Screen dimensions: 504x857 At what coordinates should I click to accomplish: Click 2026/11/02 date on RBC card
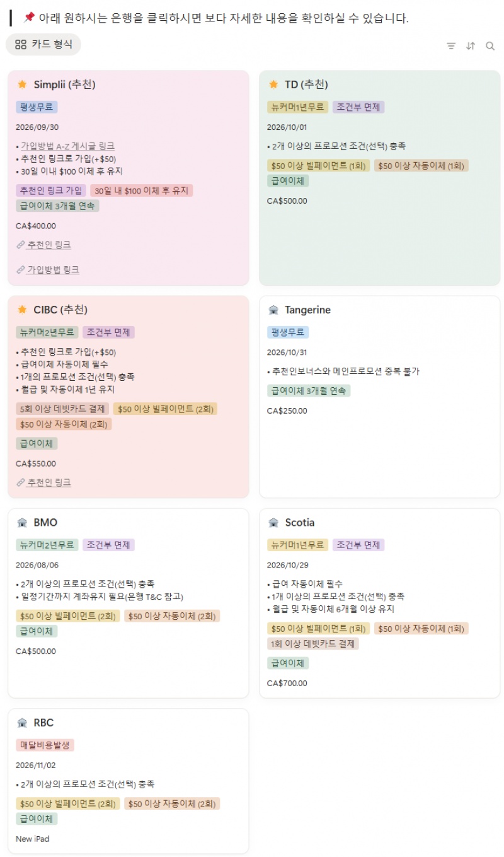click(x=36, y=765)
